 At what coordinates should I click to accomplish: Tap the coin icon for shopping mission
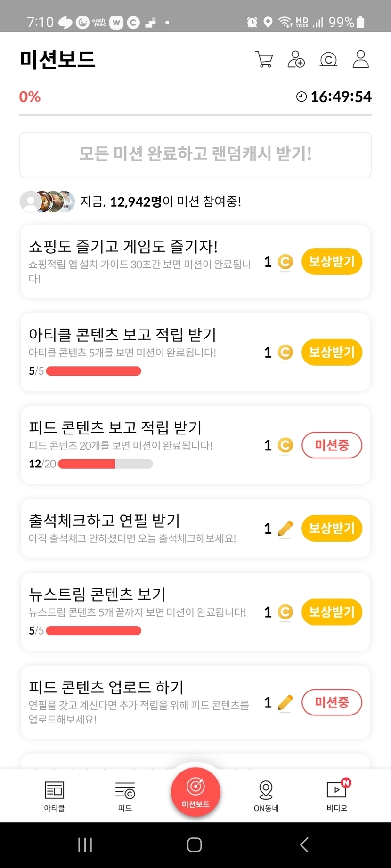click(x=285, y=262)
